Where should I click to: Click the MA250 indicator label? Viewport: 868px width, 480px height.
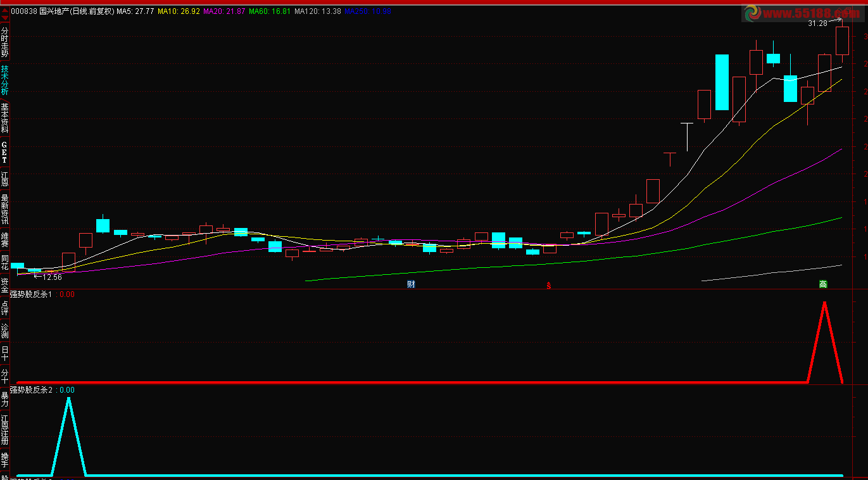click(x=368, y=11)
